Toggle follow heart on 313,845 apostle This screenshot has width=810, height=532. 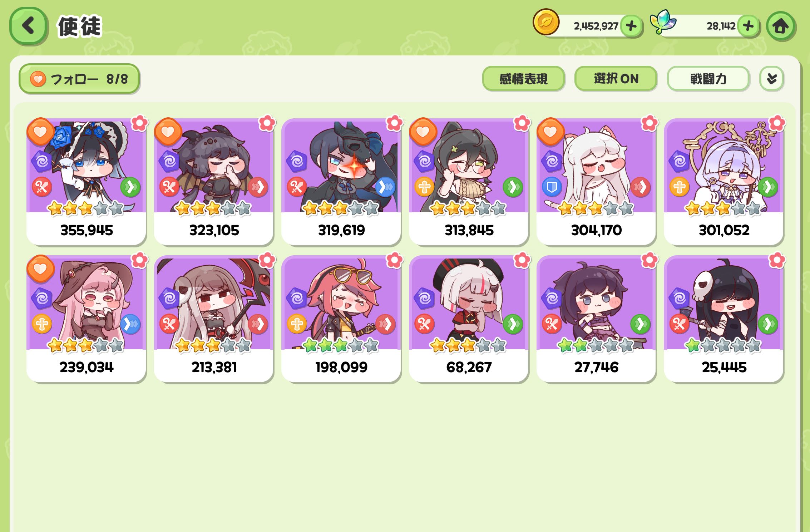(x=423, y=132)
